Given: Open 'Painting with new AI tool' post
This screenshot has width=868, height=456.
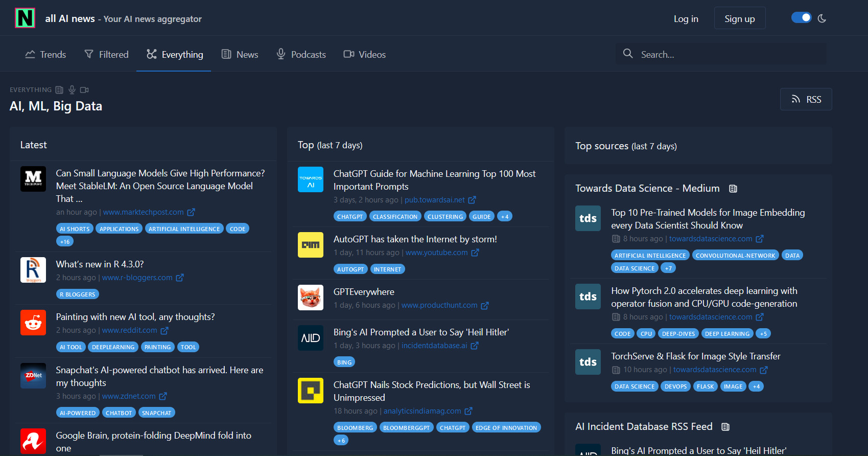Looking at the screenshot, I should pos(135,317).
